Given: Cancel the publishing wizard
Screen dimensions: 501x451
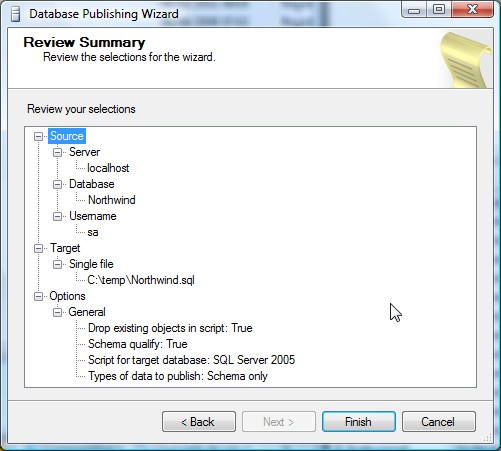Looking at the screenshot, I should point(439,422).
